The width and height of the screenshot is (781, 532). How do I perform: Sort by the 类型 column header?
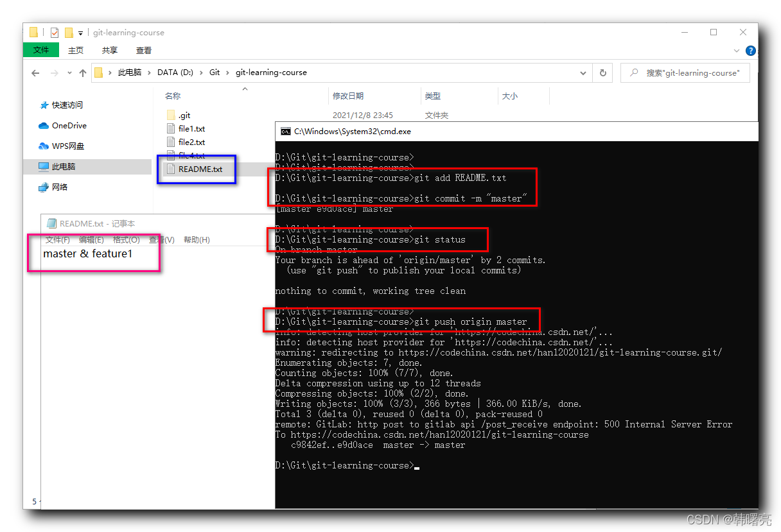tap(432, 96)
